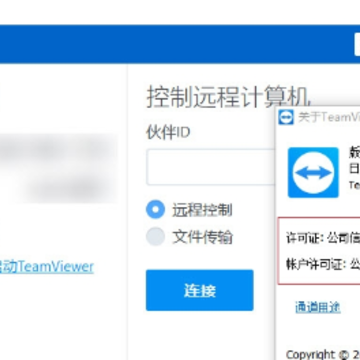The width and height of the screenshot is (360, 360).
Task: Click the 伙伴ID input field
Action: (x=211, y=167)
